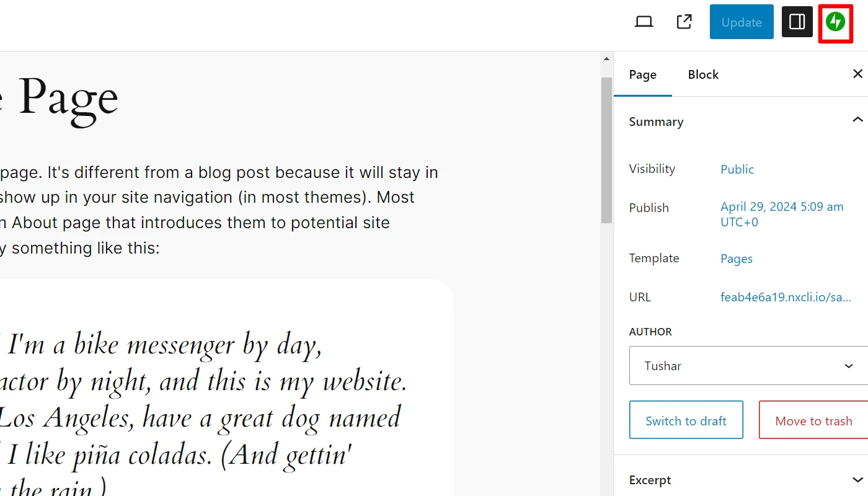Screen dimensions: 868x496
Task: Switch to desktop preview device icon
Action: (644, 22)
